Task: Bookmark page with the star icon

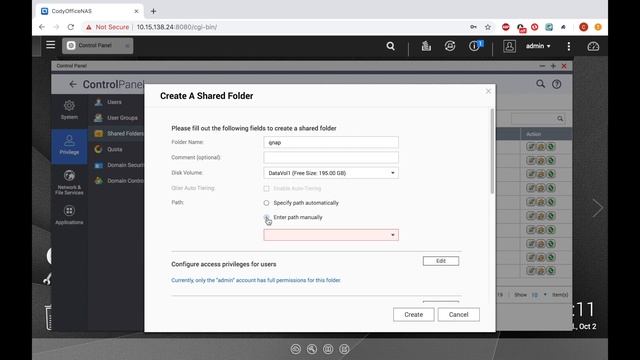Action: pos(488,27)
